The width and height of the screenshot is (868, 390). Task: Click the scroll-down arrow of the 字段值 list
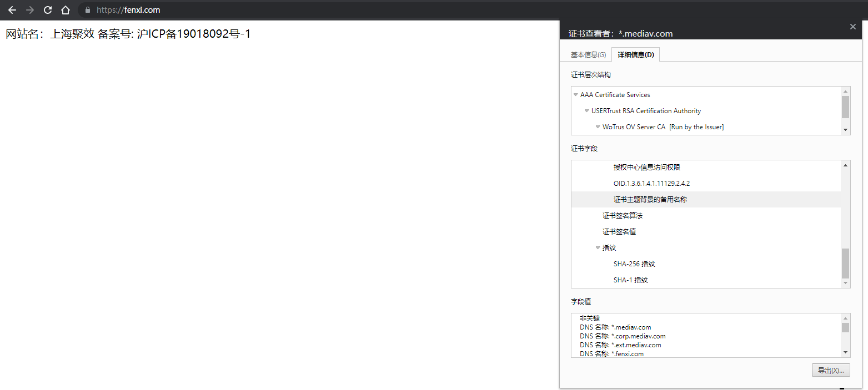(846, 352)
